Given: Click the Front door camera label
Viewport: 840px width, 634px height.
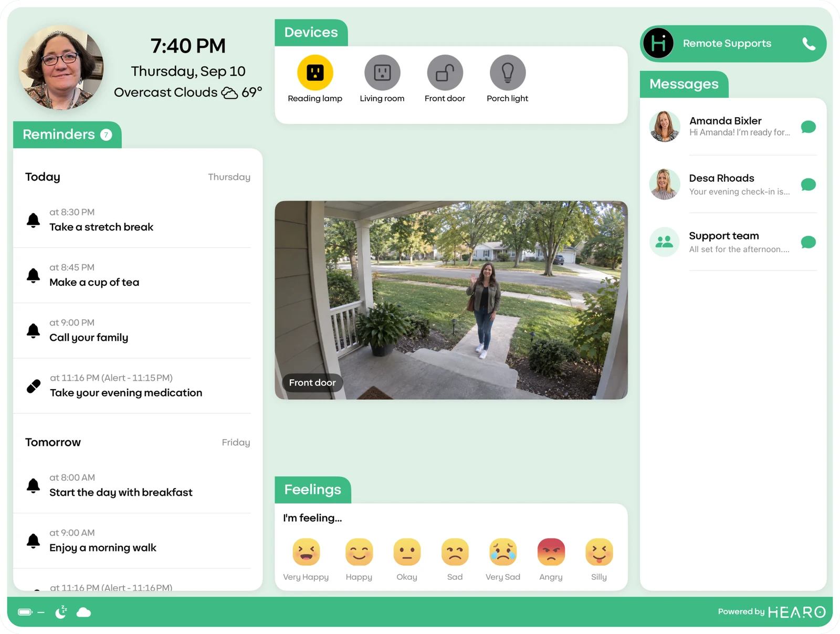Looking at the screenshot, I should click(312, 382).
